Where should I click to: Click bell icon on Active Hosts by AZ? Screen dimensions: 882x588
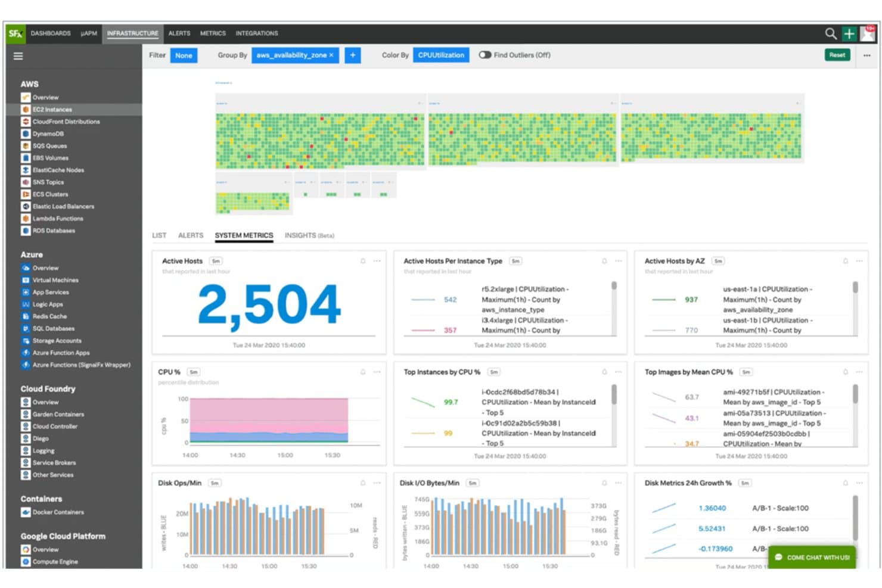(x=845, y=261)
